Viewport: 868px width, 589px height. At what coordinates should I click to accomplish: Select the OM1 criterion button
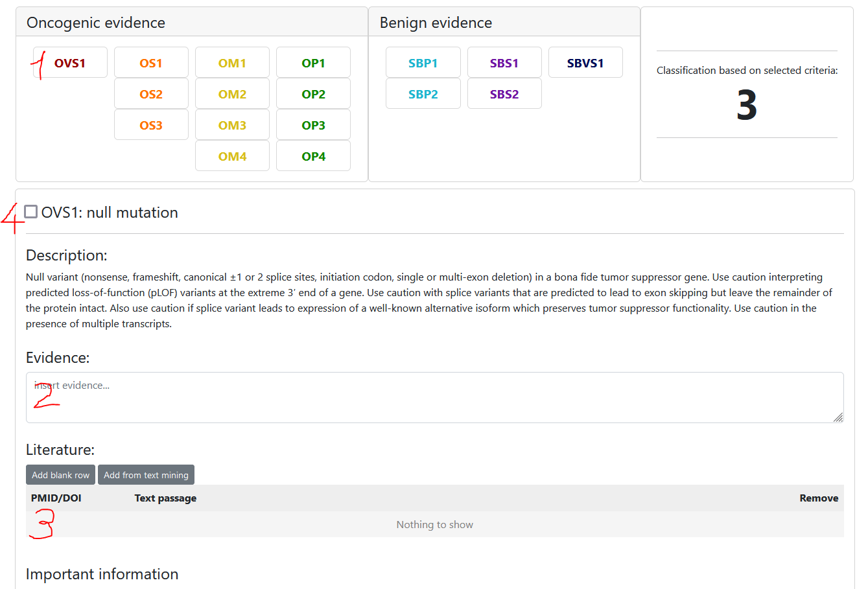coord(232,63)
